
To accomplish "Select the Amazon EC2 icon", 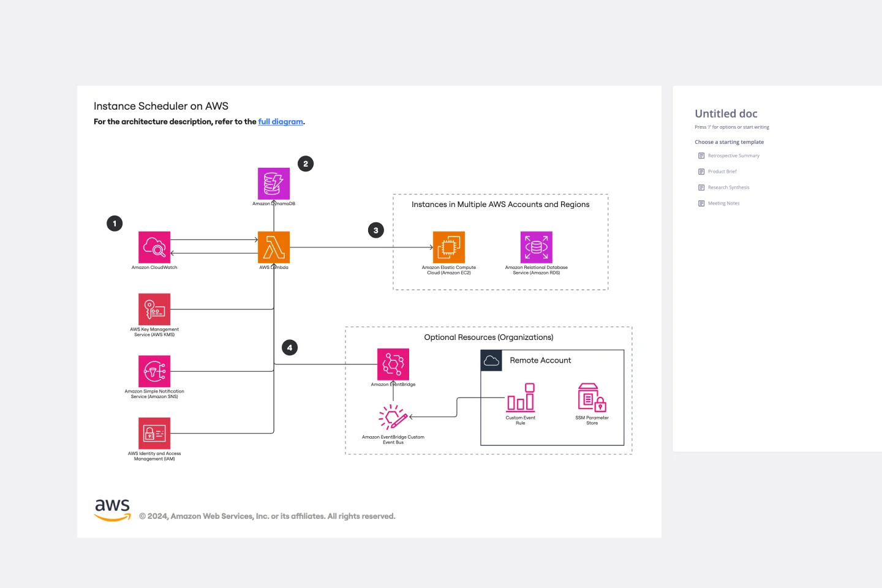I will point(449,247).
